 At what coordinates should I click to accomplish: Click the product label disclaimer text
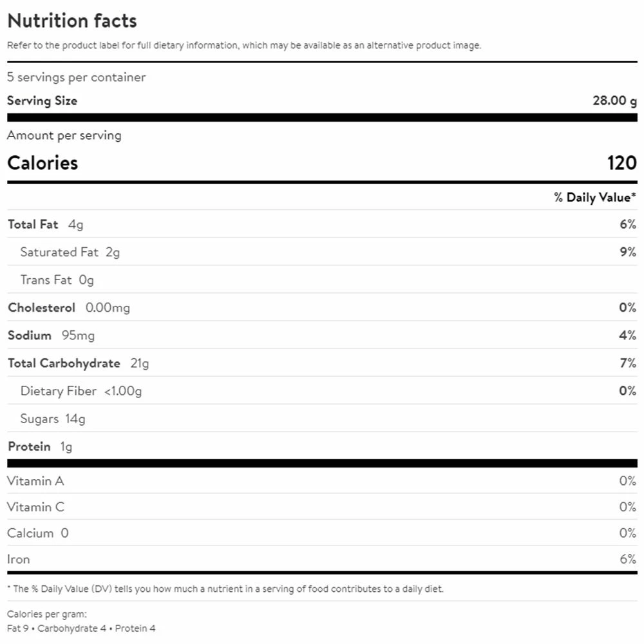[244, 46]
